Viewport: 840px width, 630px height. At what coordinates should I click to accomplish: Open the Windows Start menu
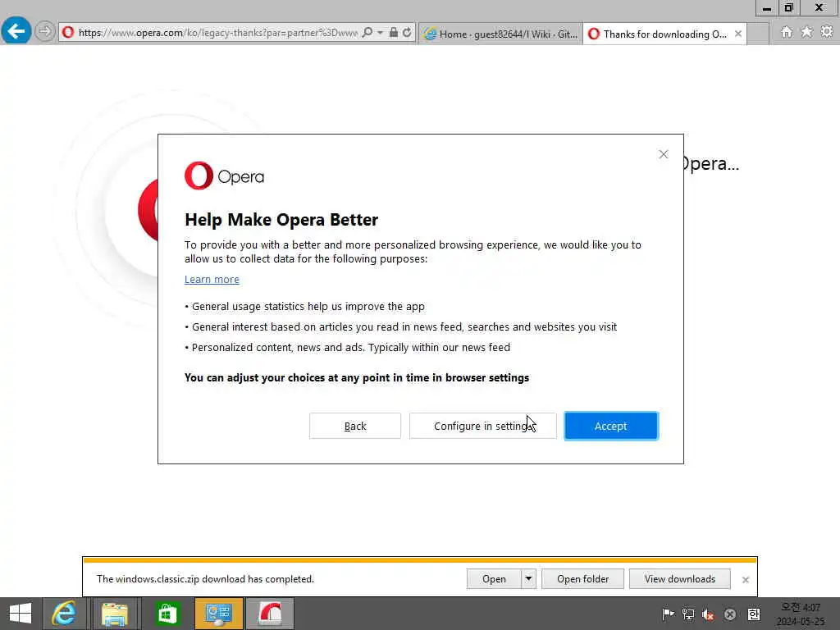[x=21, y=614]
